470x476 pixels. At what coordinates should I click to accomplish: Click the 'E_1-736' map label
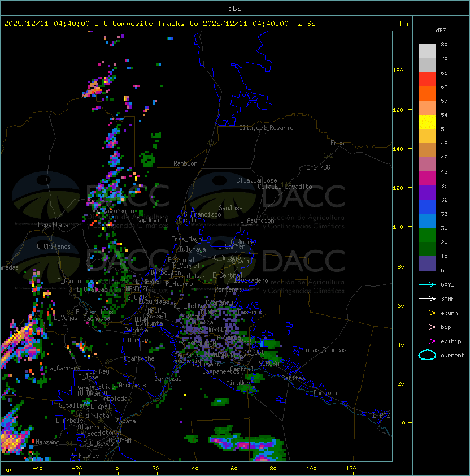click(318, 167)
